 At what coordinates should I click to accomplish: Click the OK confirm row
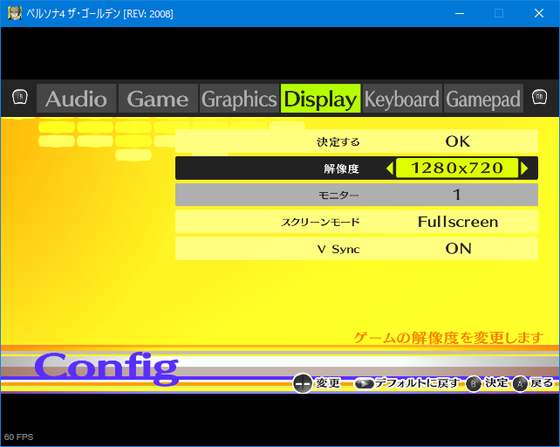point(356,141)
